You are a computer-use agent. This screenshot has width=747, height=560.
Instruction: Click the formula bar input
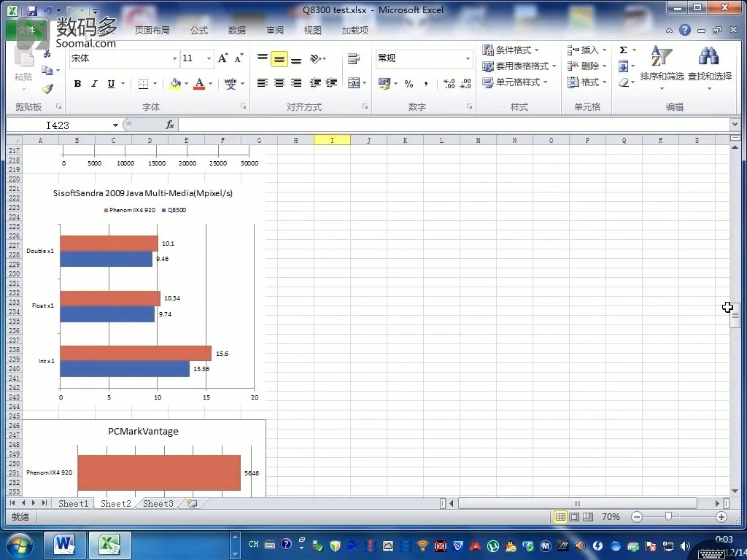click(453, 125)
